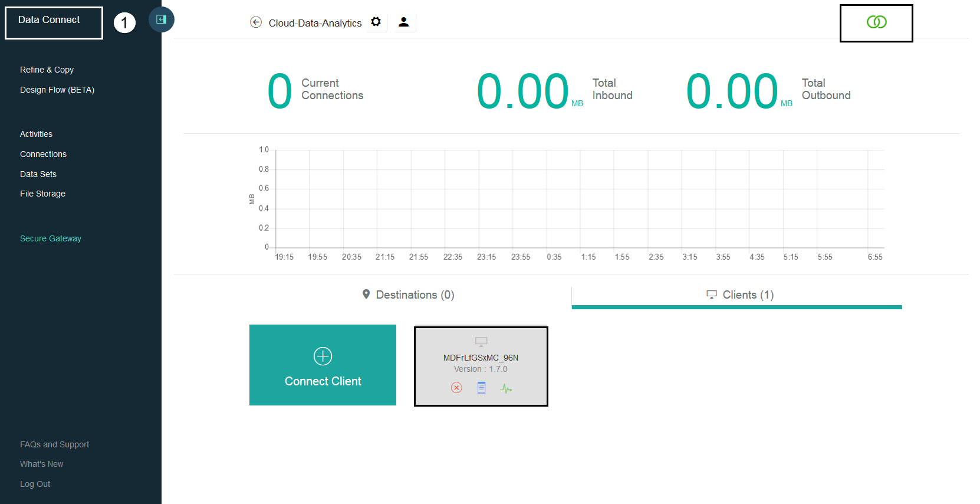Open Refine & Copy
The image size is (980, 504).
click(47, 70)
